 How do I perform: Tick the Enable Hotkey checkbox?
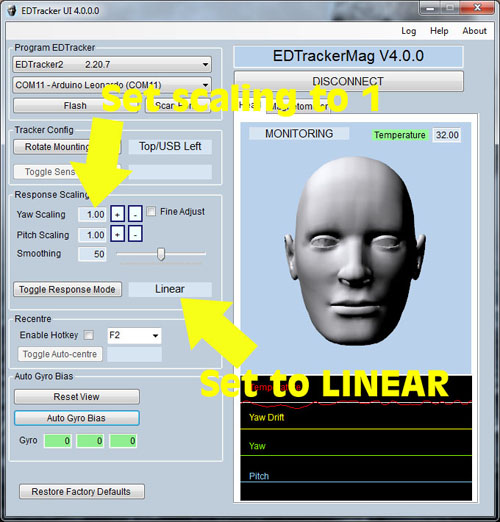[x=89, y=335]
